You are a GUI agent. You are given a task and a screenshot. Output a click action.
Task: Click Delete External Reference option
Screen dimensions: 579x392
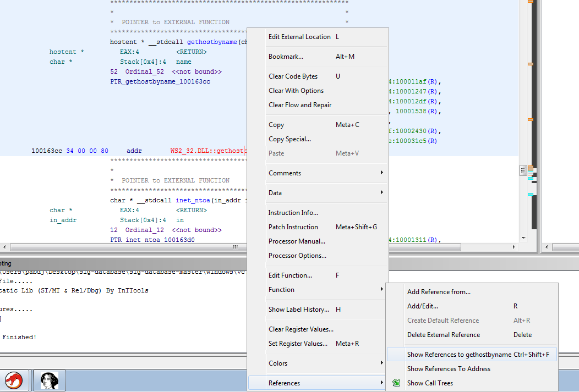pyautogui.click(x=443, y=335)
